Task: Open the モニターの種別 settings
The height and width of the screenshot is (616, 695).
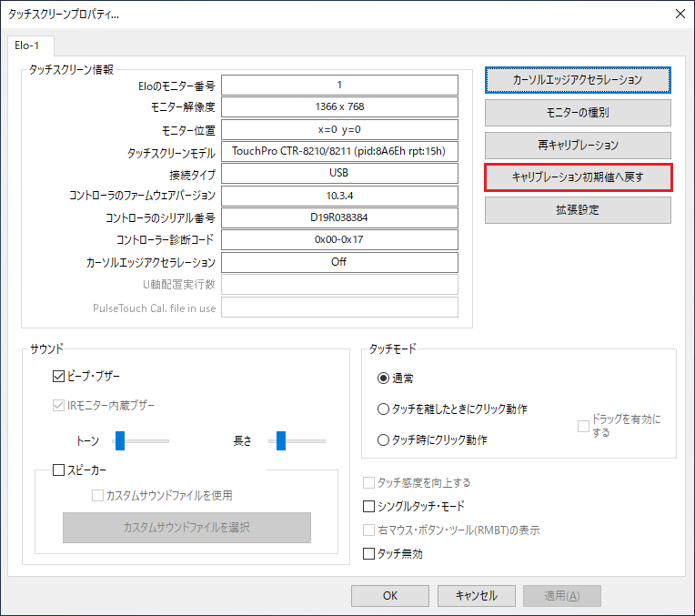Action: point(578,113)
